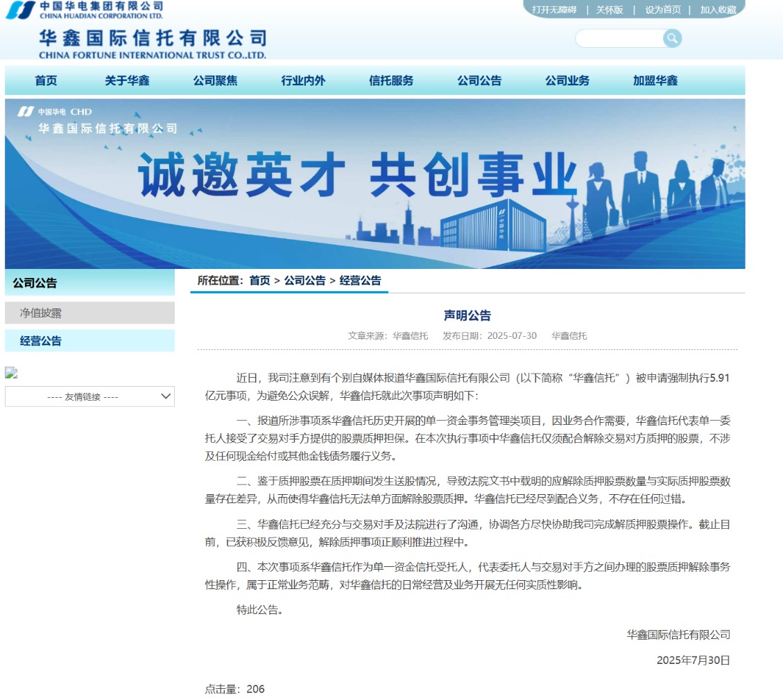
Task: Select 净值披露 in the sidebar
Action: (90, 313)
